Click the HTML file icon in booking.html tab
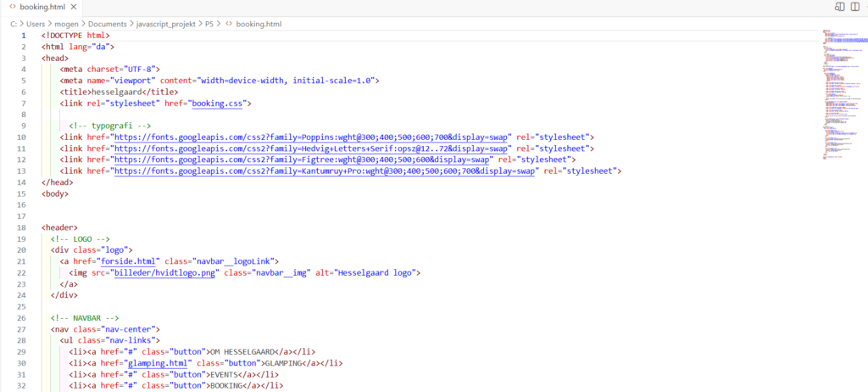Screen dimensions: 868x392 [12, 7]
